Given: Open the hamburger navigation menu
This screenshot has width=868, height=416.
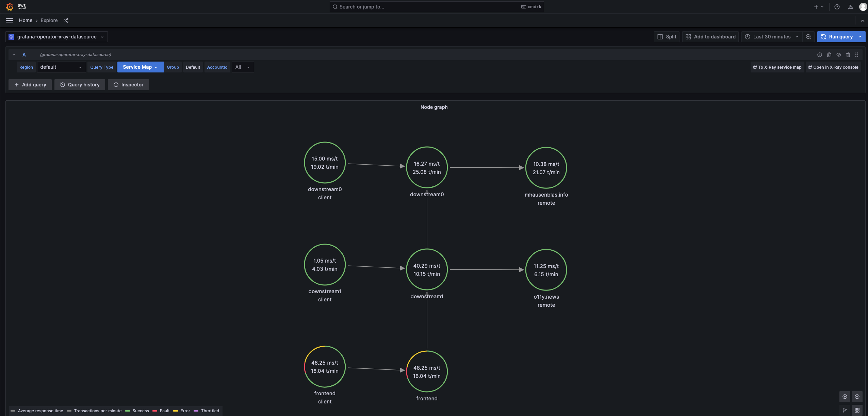Looking at the screenshot, I should pos(10,20).
